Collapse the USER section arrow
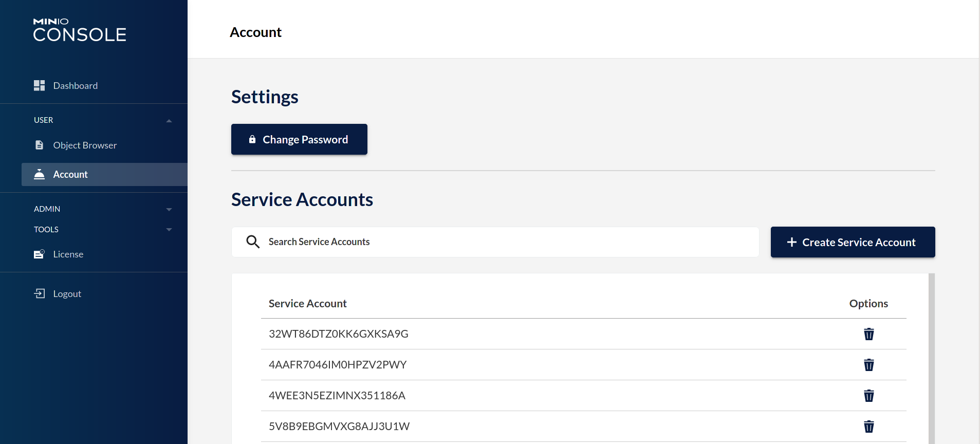The height and width of the screenshot is (444, 980). point(169,120)
